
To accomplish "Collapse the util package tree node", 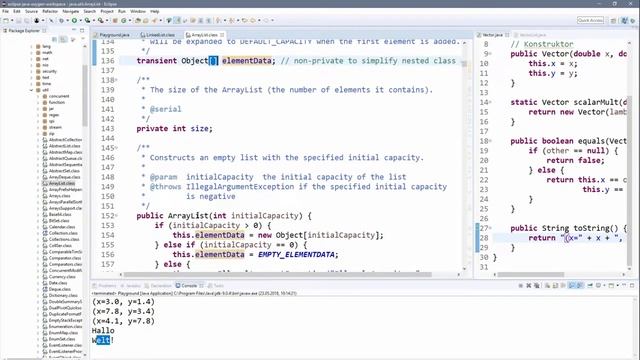I will [31, 90].
